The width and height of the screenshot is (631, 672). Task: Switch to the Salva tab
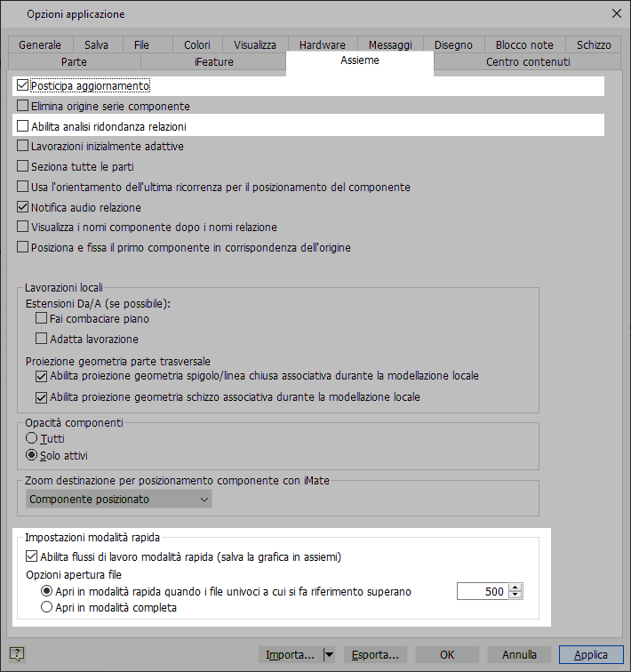click(x=96, y=45)
